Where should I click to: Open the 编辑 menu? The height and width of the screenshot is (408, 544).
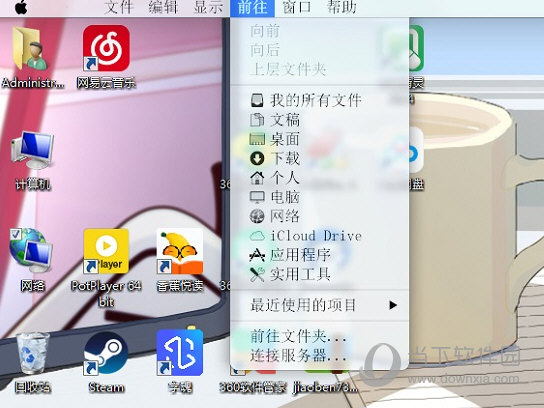(163, 7)
